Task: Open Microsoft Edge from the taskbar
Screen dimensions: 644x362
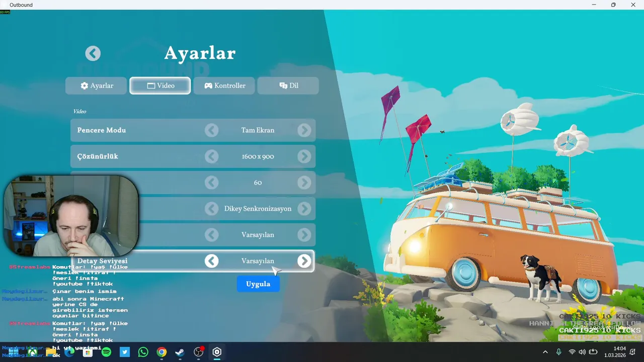Action: (x=69, y=352)
